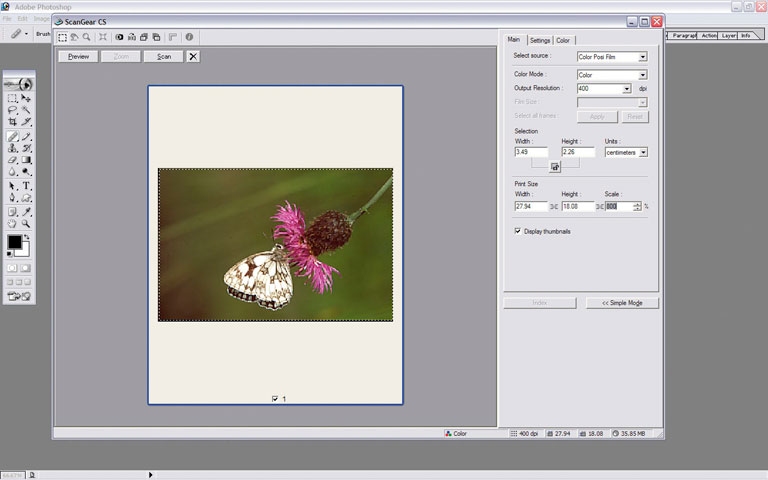Screen dimensions: 768x480
Task: Select the Type tool in Photoshop toolbox
Action: coord(27,186)
